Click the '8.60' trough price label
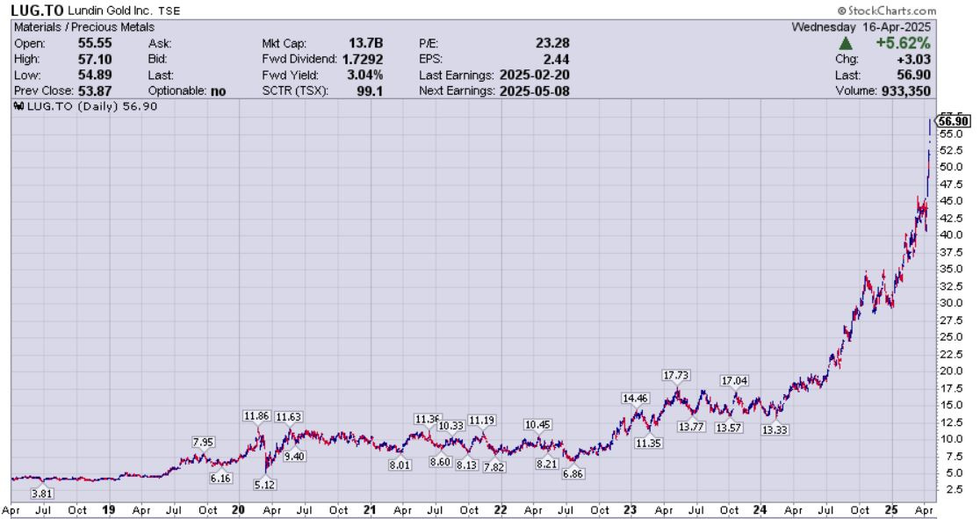The image size is (980, 519). [440, 462]
